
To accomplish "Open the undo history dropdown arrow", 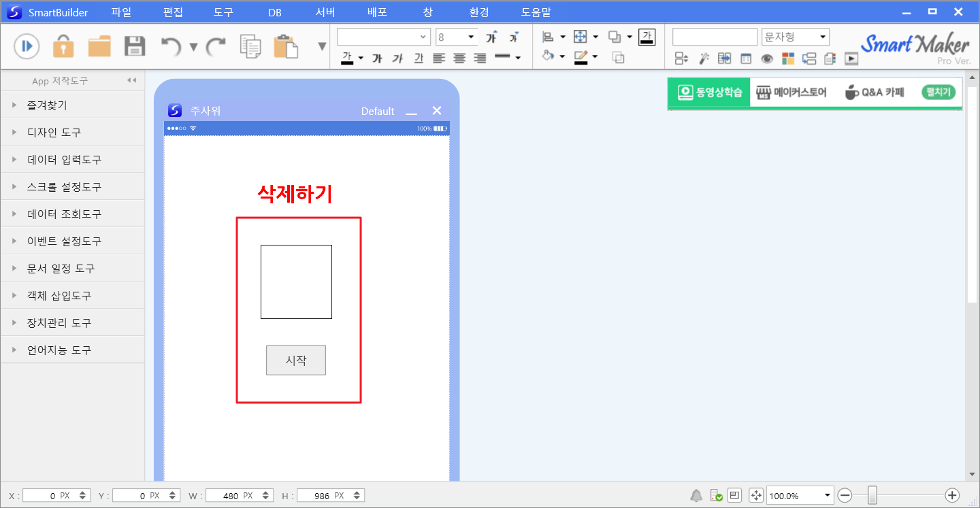I will coord(193,47).
